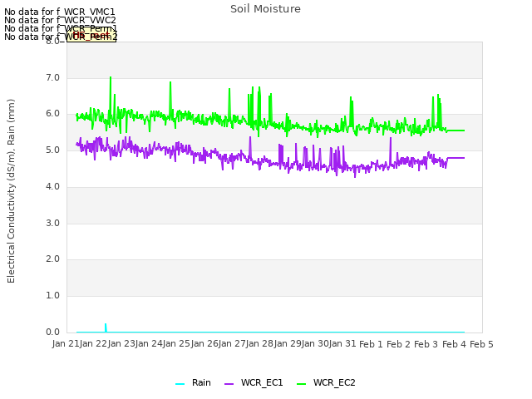
Task: Click the Jan 22 x-axis tick label
Action: click(x=94, y=343)
